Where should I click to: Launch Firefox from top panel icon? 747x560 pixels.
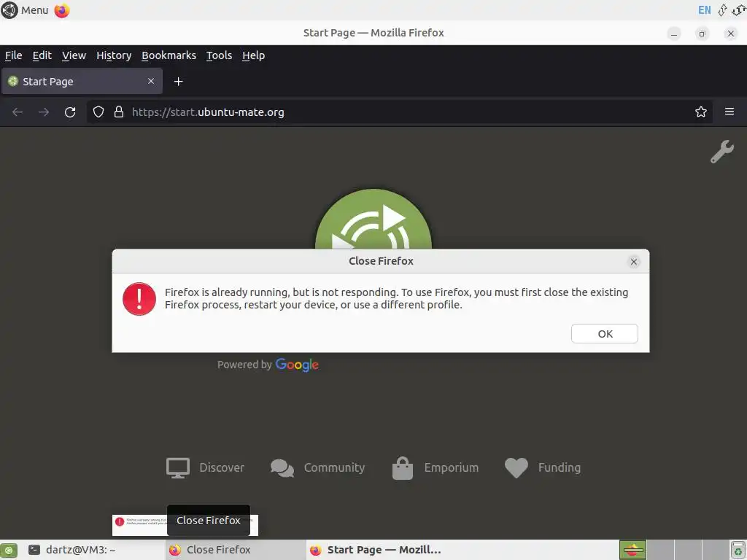[x=62, y=10]
